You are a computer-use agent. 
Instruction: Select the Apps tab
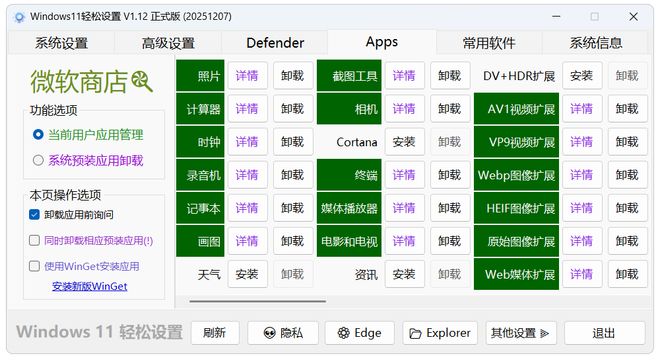(x=382, y=42)
